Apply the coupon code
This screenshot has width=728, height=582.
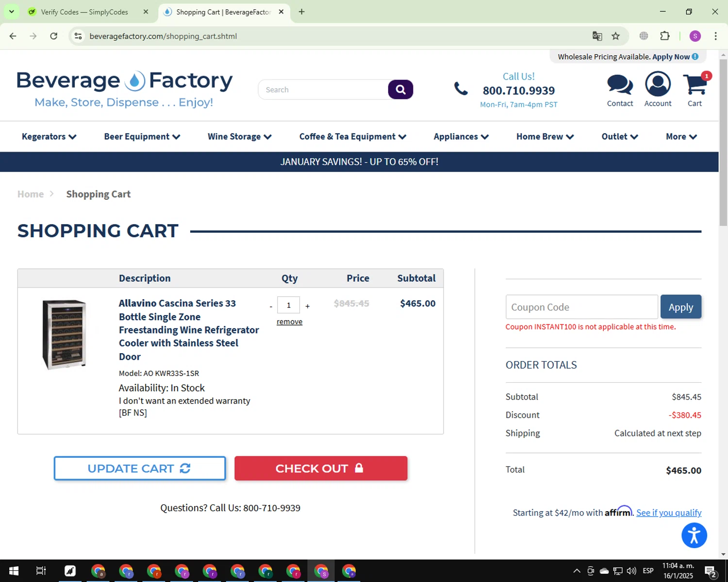point(681,307)
